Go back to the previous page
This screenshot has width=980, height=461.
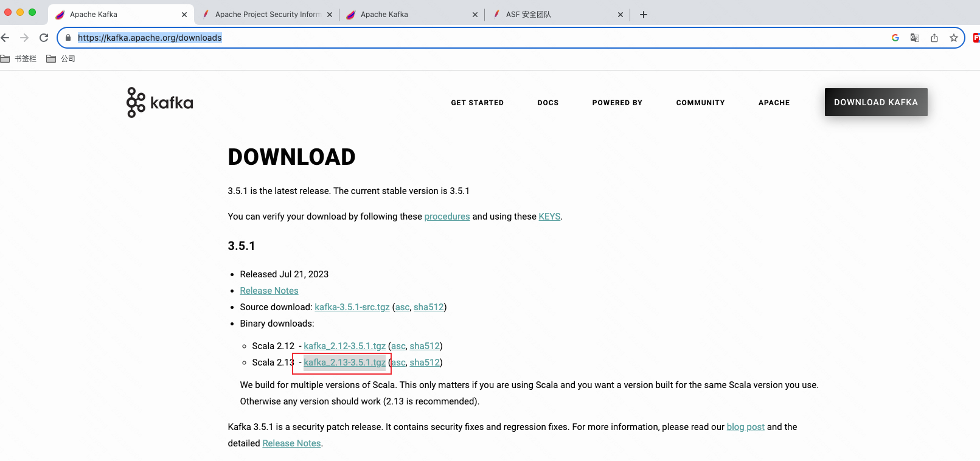click(5, 38)
